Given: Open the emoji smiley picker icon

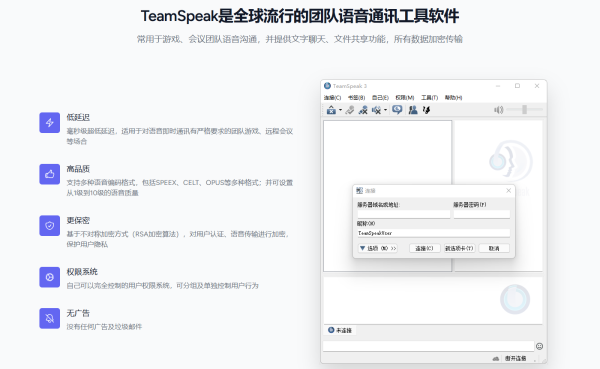Looking at the screenshot, I should pos(540,346).
